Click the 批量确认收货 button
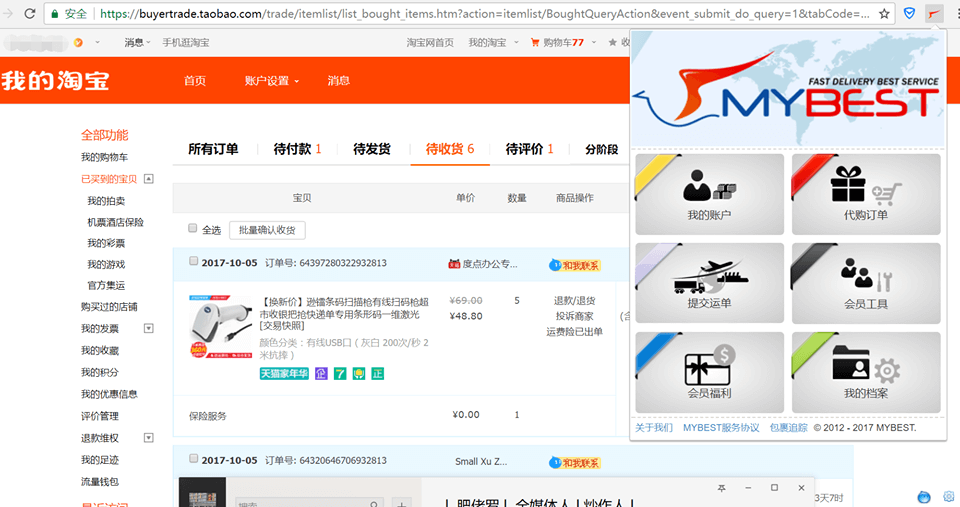The image size is (960, 507). [x=267, y=230]
